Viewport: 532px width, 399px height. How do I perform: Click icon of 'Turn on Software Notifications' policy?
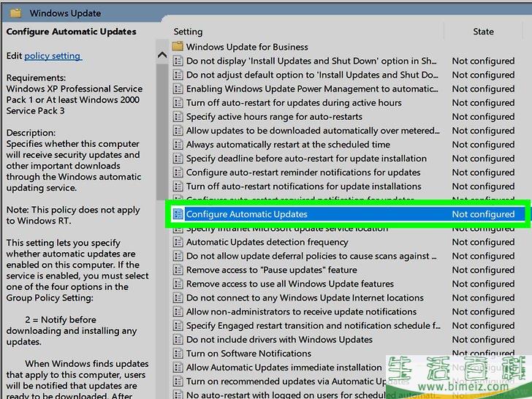pos(178,353)
